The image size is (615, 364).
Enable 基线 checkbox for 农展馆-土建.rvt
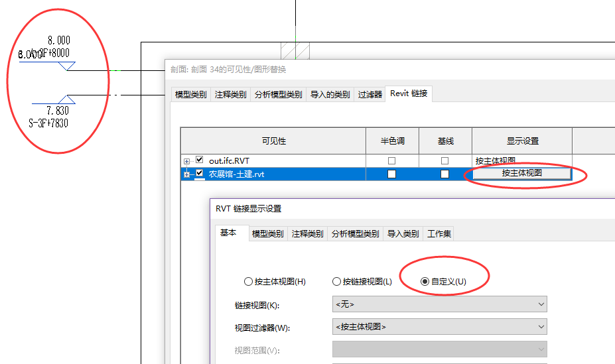coord(444,174)
